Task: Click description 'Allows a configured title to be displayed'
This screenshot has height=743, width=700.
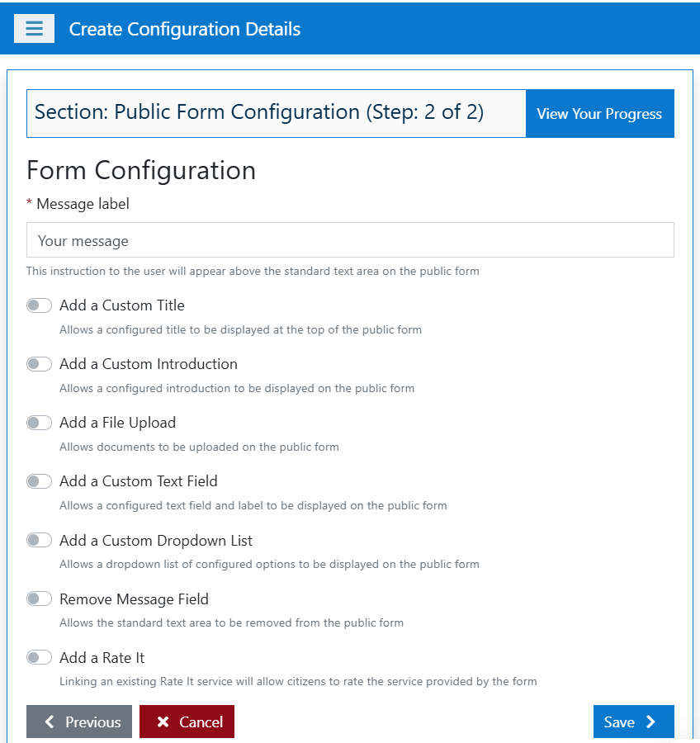Action: [x=240, y=329]
